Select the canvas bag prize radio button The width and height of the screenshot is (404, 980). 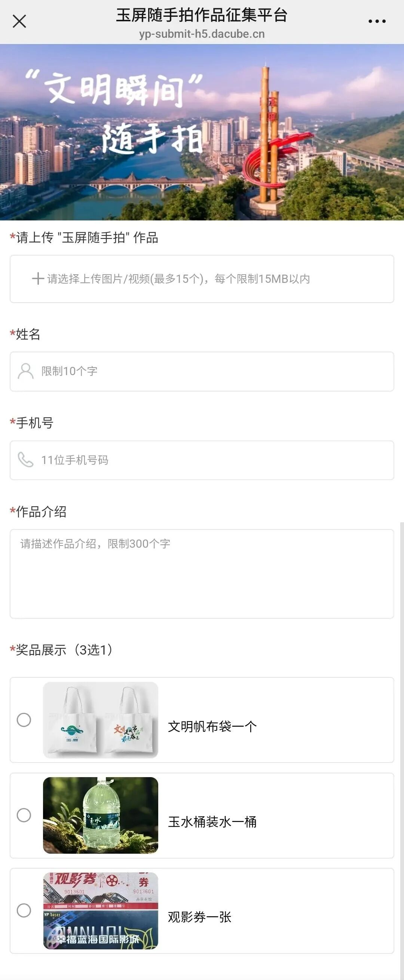24,720
